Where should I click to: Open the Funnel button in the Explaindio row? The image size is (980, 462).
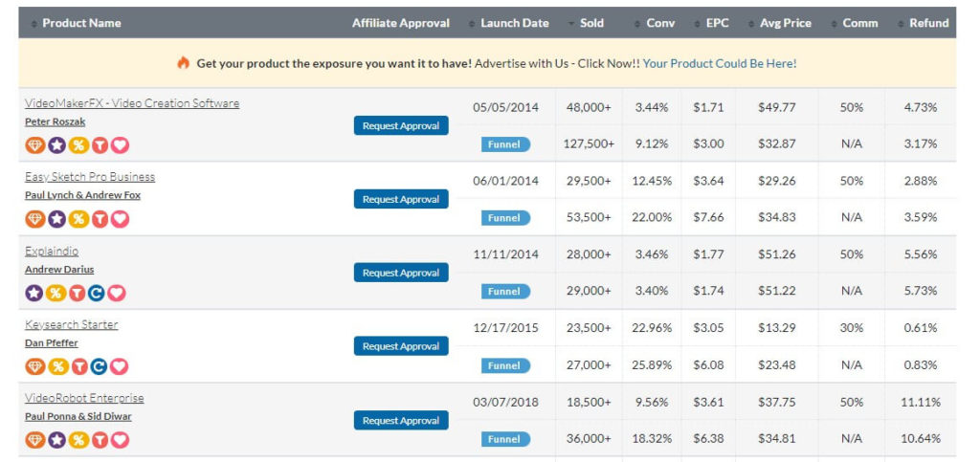[505, 292]
